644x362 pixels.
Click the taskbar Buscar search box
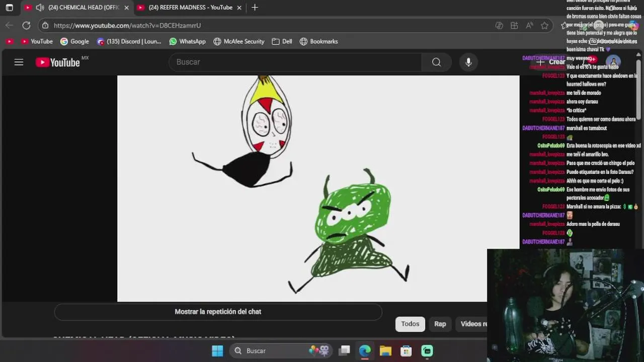coord(281,351)
